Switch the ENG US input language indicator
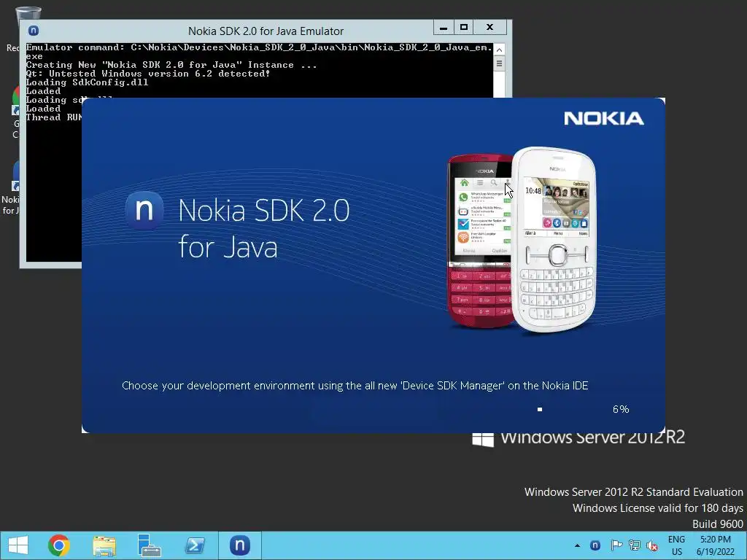This screenshot has height=560, width=747. pos(676,545)
